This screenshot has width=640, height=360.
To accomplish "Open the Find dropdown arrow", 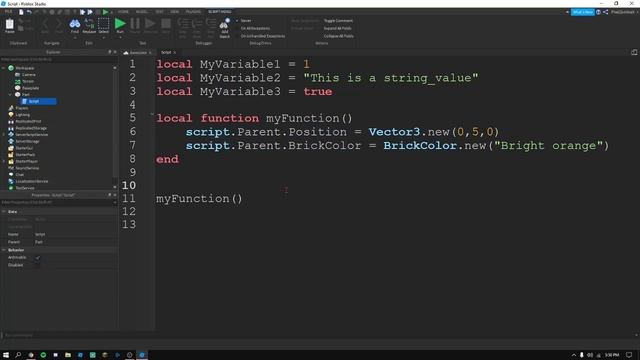I will click(x=75, y=38).
